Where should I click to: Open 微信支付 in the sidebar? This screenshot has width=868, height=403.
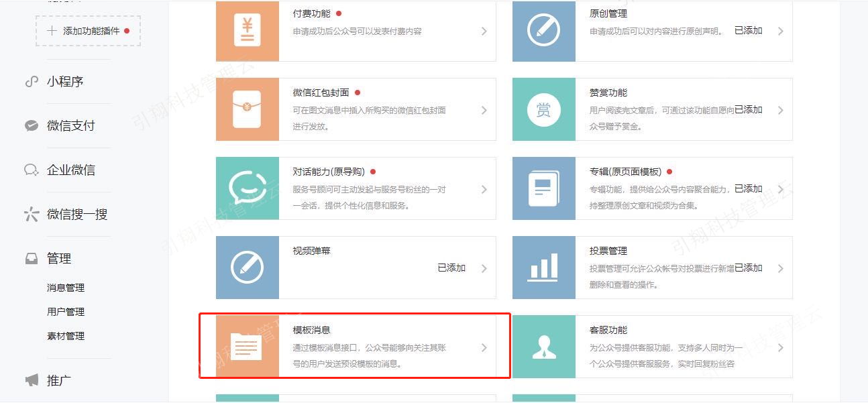[71, 126]
